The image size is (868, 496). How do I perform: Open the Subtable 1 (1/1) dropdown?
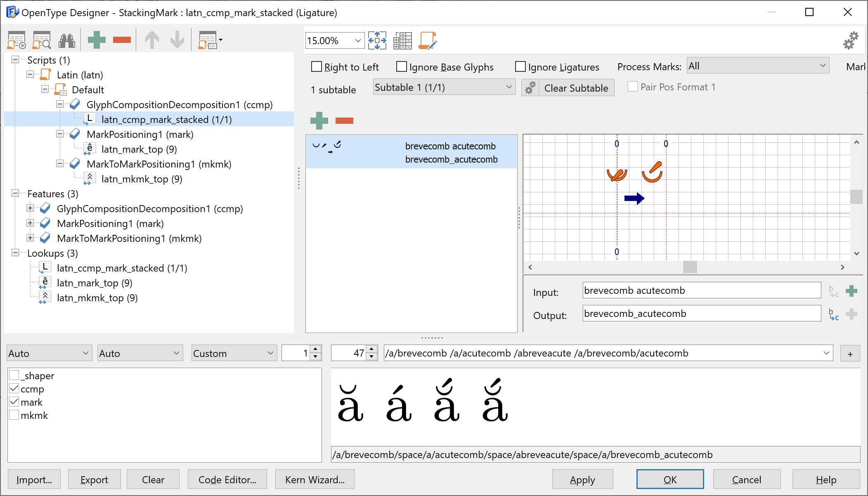coord(444,87)
